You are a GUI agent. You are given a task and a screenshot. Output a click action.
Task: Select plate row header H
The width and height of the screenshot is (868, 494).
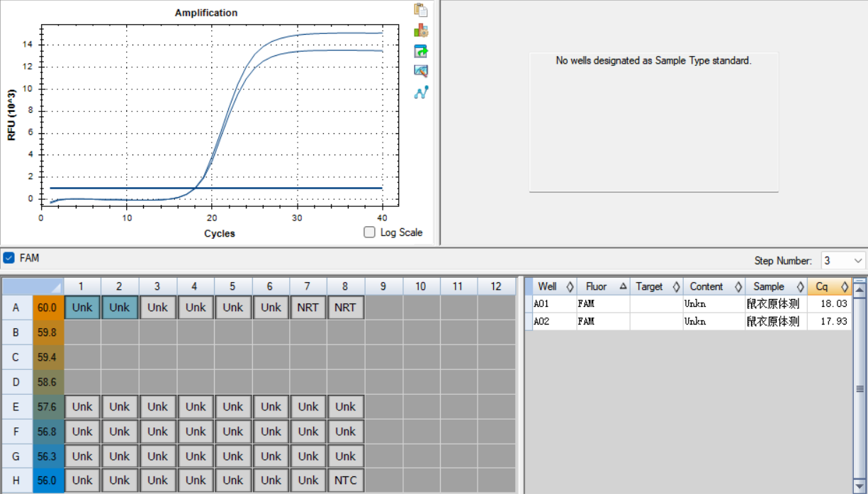16,481
